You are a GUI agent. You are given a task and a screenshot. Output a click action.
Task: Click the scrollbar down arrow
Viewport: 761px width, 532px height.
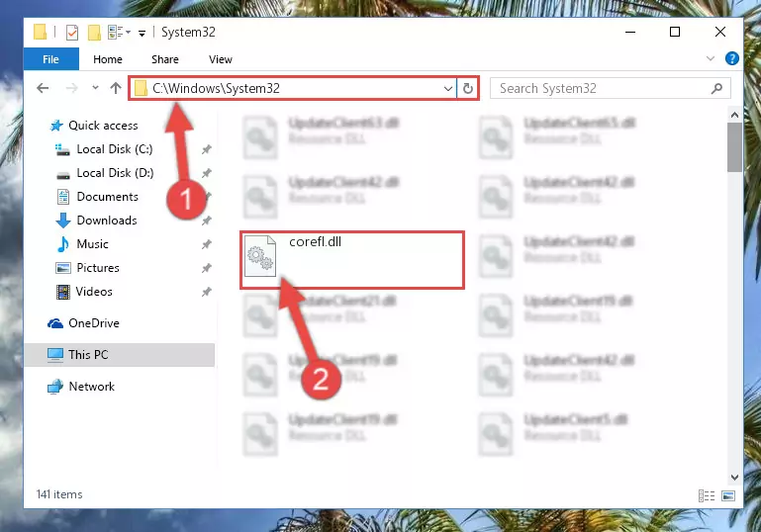(x=734, y=478)
